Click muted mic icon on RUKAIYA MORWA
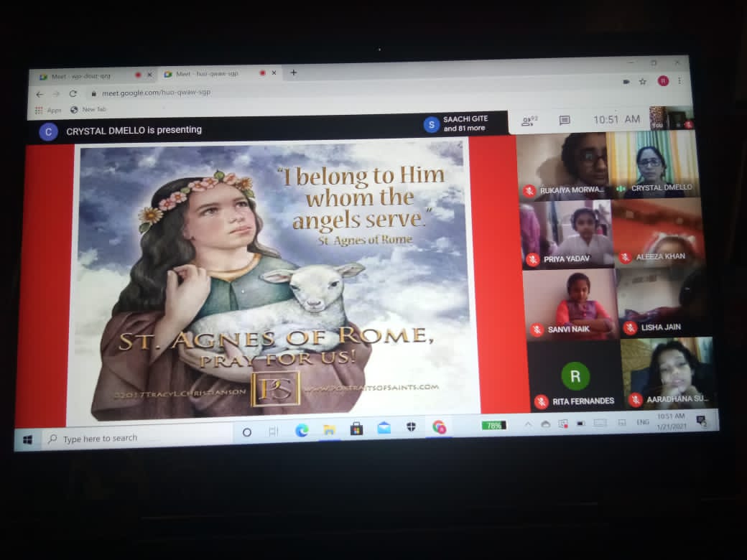Screen dimensions: 747x560 coord(529,191)
